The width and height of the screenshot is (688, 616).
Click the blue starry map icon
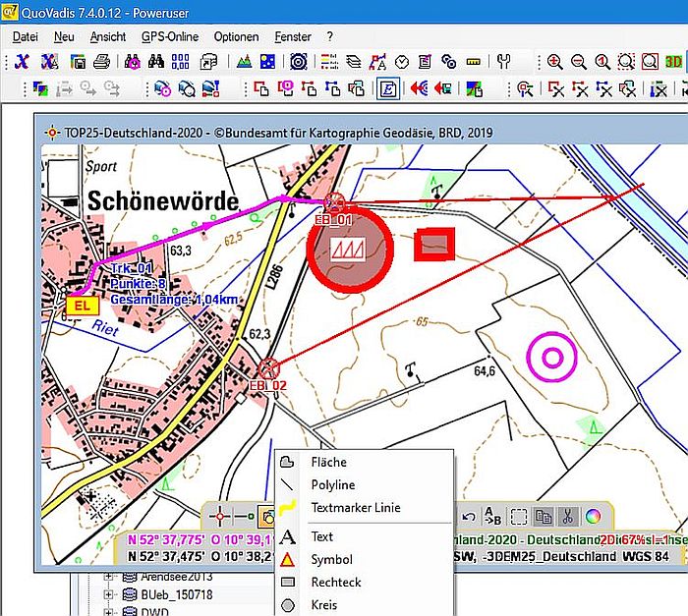268,62
